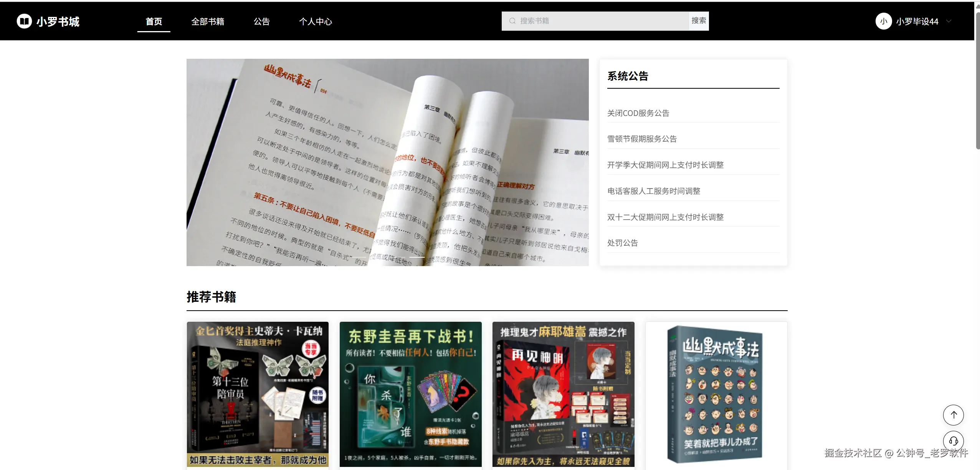Switch to the 公告 tab
980x470 pixels.
click(x=261, y=22)
